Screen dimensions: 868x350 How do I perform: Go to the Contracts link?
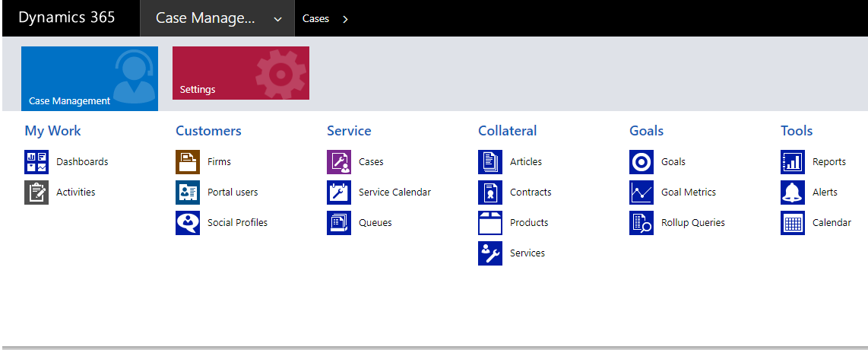click(531, 192)
